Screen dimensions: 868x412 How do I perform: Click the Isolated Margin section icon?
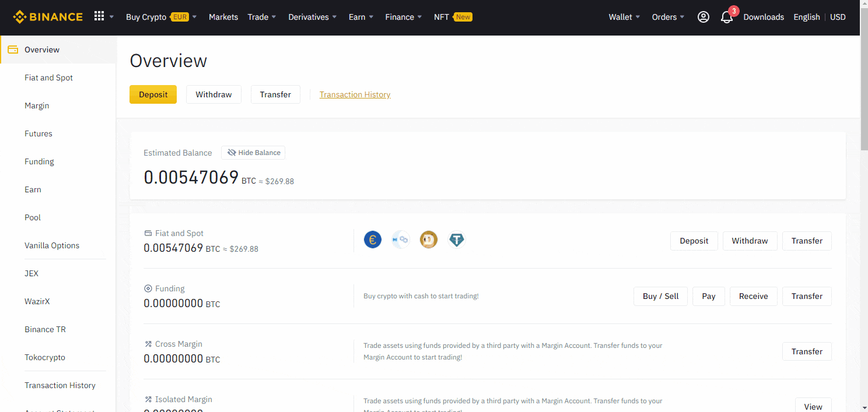pyautogui.click(x=148, y=399)
